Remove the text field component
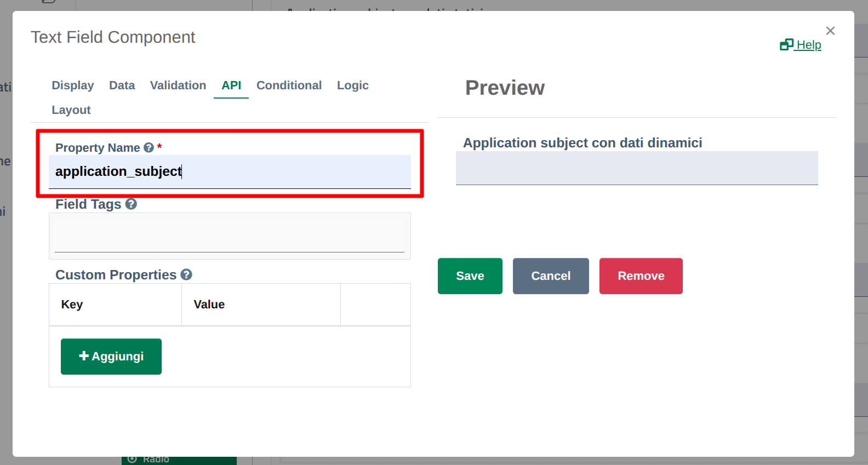 pyautogui.click(x=641, y=276)
